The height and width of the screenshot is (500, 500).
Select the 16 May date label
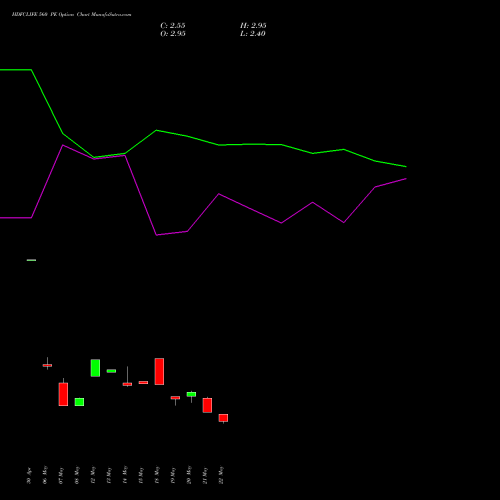pos(157,475)
